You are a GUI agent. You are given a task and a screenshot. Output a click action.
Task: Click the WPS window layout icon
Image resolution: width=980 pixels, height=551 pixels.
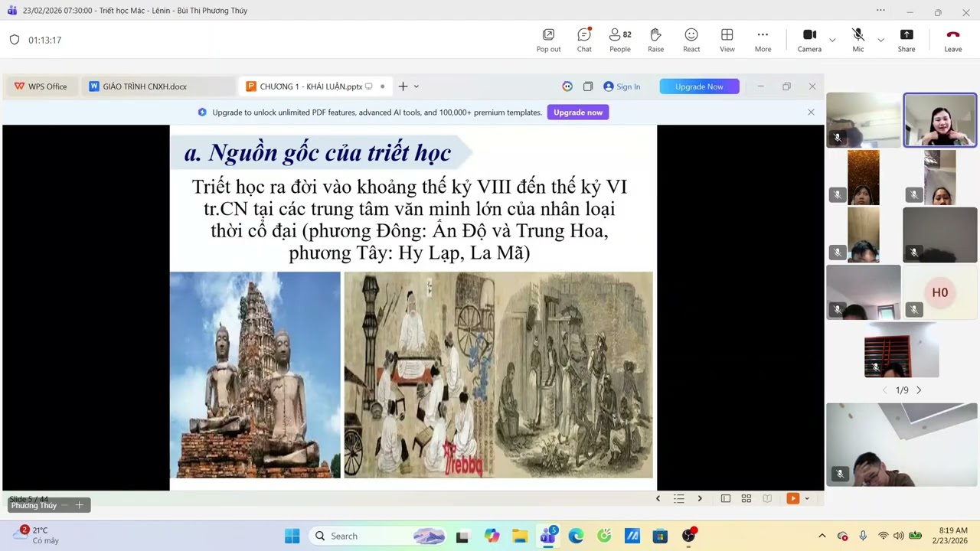pyautogui.click(x=588, y=86)
